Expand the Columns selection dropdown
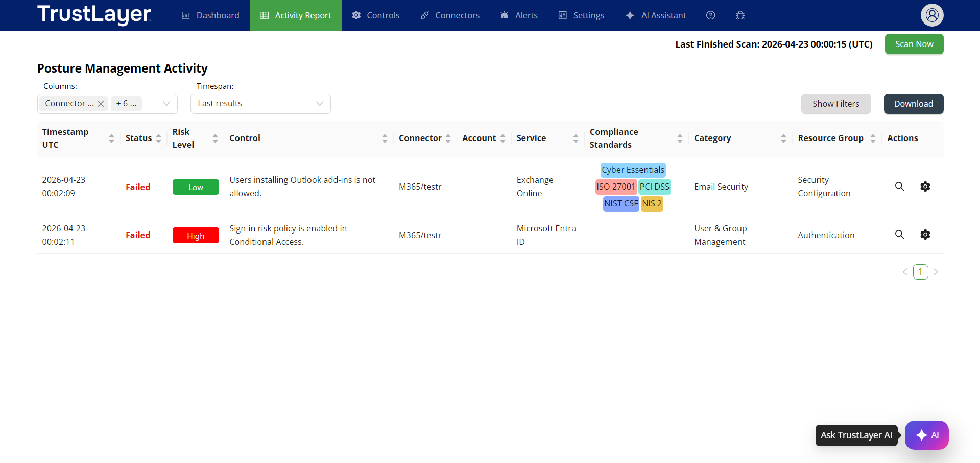Image resolution: width=980 pixels, height=463 pixels. point(166,104)
